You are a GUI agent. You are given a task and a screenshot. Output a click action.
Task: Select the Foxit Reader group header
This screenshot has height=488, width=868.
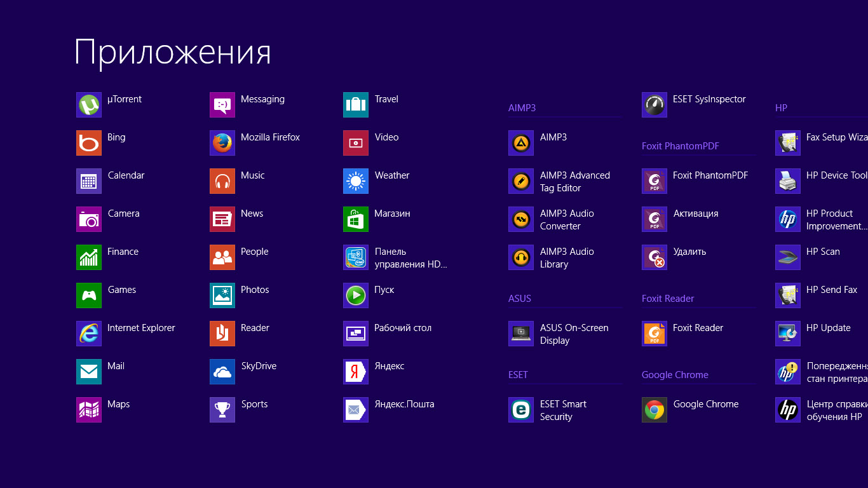tap(668, 299)
